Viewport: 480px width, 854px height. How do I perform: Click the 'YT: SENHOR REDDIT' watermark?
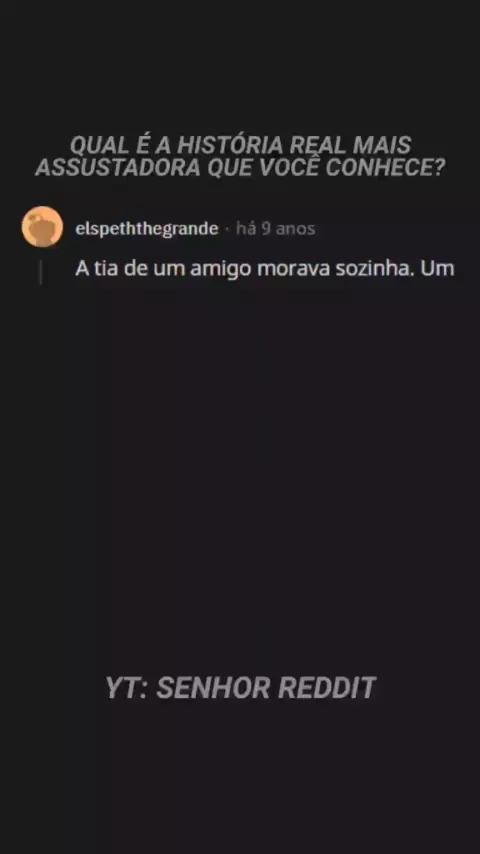[240, 687]
